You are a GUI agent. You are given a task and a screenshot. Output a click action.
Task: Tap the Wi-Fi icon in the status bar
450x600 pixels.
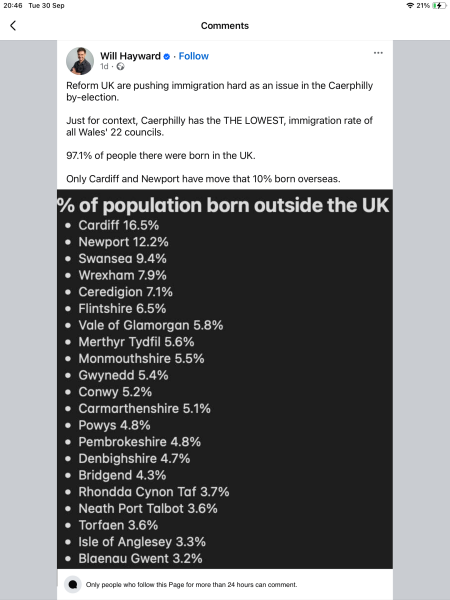410,5
